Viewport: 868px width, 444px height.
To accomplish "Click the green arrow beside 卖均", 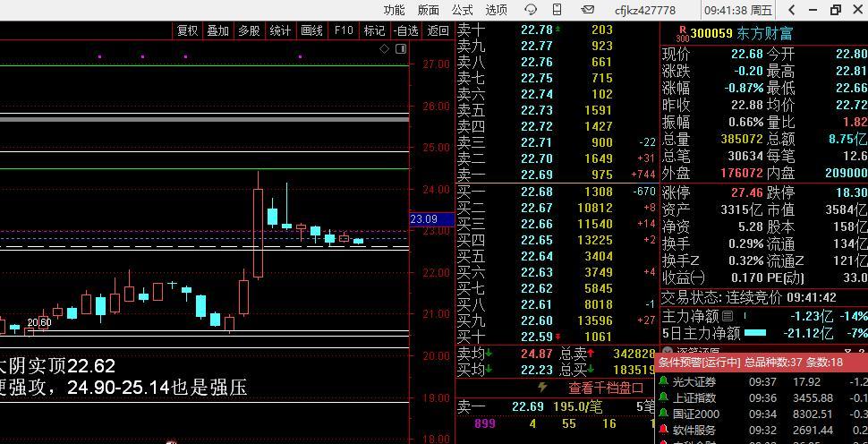I will 489,353.
